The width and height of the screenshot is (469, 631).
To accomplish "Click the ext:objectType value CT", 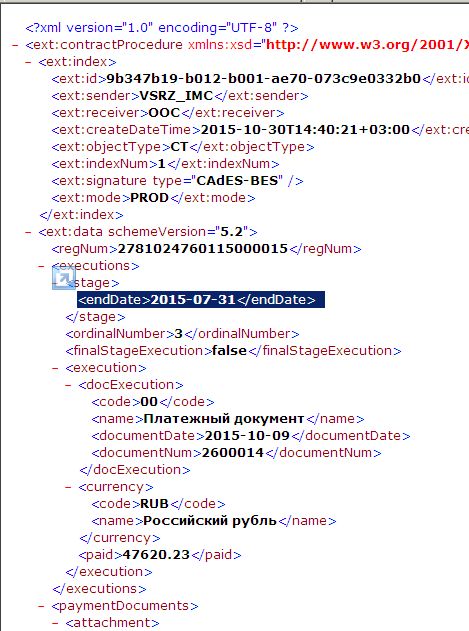I will [x=180, y=147].
